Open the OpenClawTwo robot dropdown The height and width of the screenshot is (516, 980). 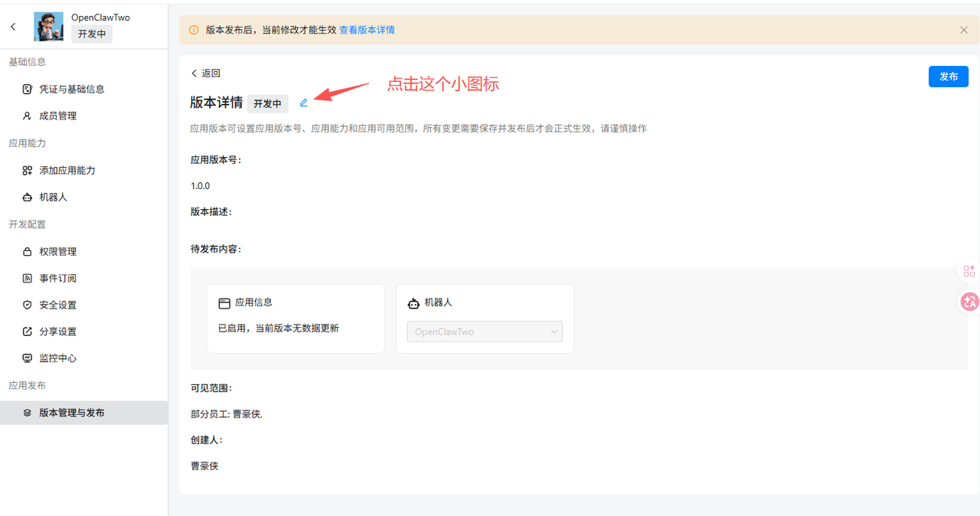[x=485, y=331]
